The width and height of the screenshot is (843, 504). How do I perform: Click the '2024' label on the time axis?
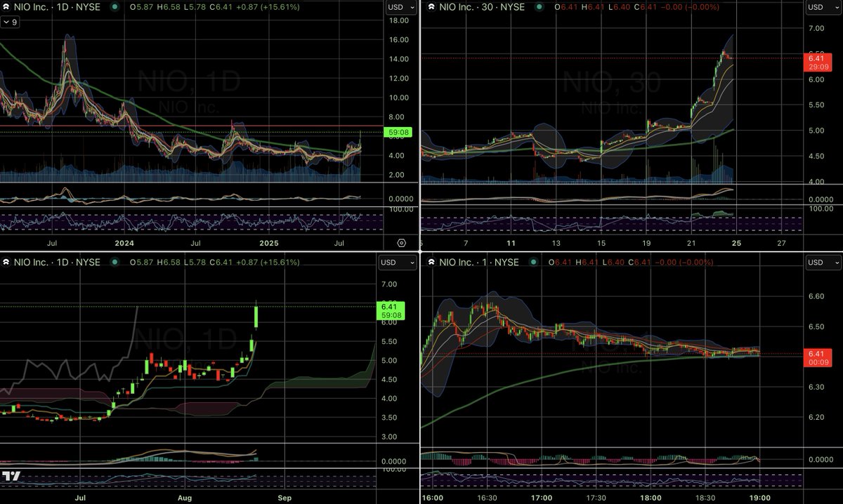tap(125, 243)
